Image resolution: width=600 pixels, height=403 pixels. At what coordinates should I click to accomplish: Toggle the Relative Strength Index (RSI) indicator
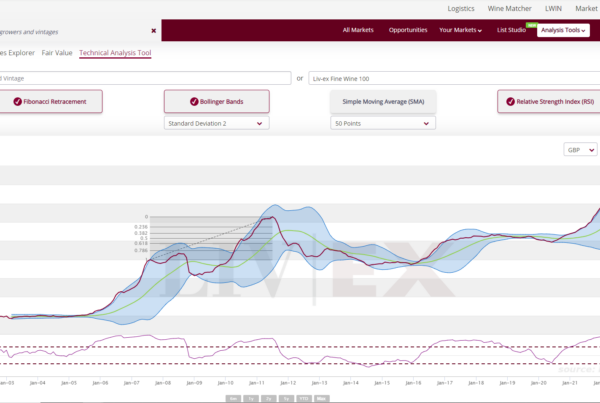point(549,101)
